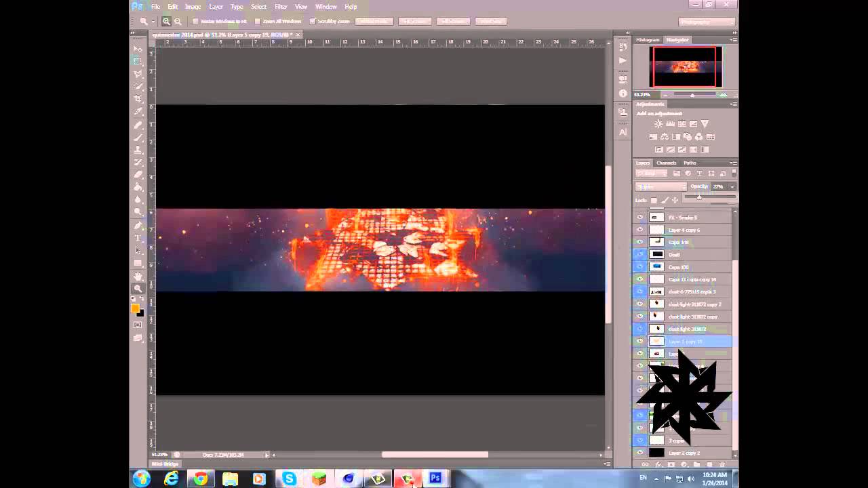Enable Zoom All Windows checkbox
Screen dimensions: 868x488
click(x=258, y=22)
